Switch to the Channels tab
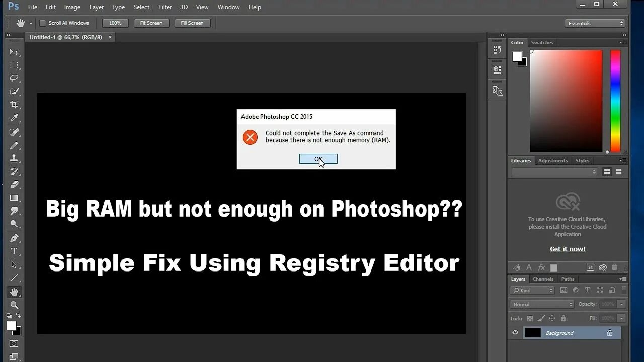 pyautogui.click(x=543, y=279)
